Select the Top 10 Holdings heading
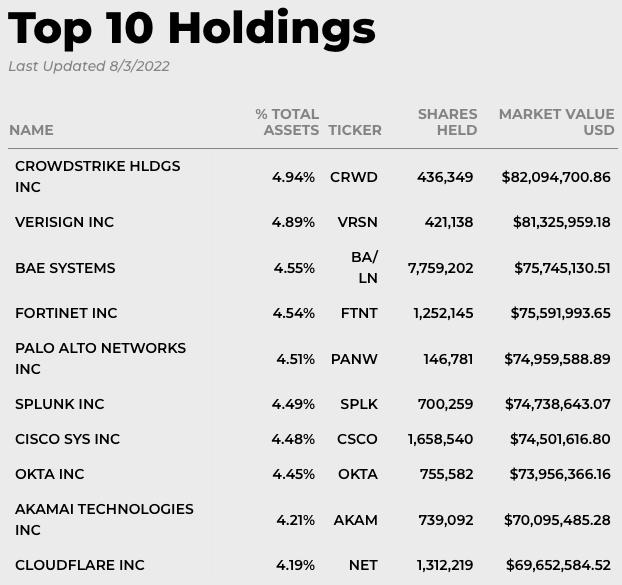The height and width of the screenshot is (585, 622). [x=192, y=30]
